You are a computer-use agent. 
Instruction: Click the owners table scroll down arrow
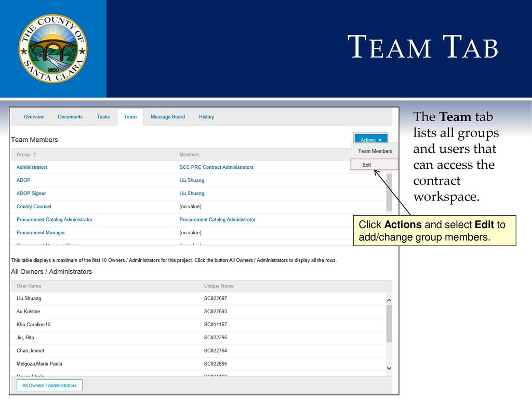coord(389,368)
